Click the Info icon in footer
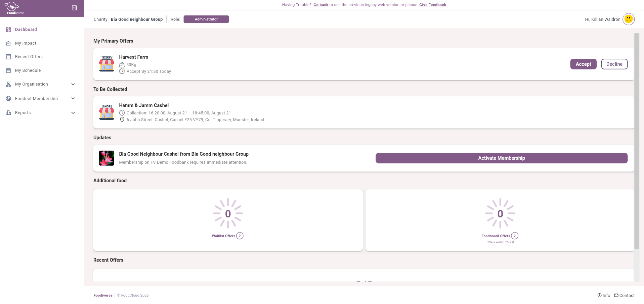 (x=600, y=296)
